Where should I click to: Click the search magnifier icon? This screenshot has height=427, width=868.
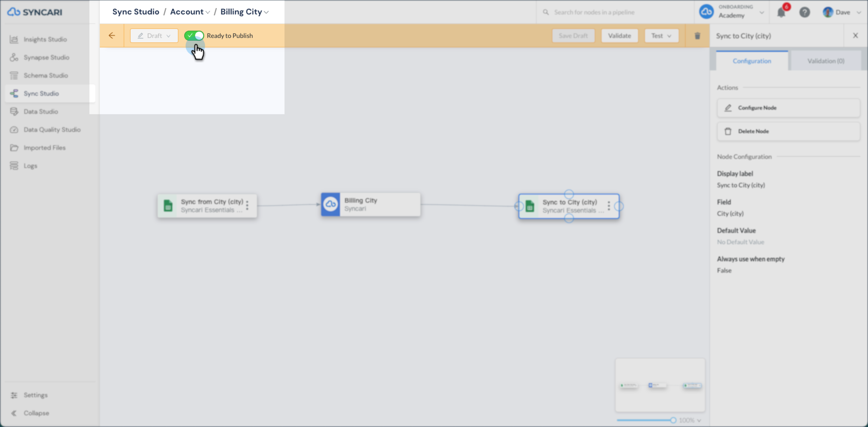pos(546,12)
